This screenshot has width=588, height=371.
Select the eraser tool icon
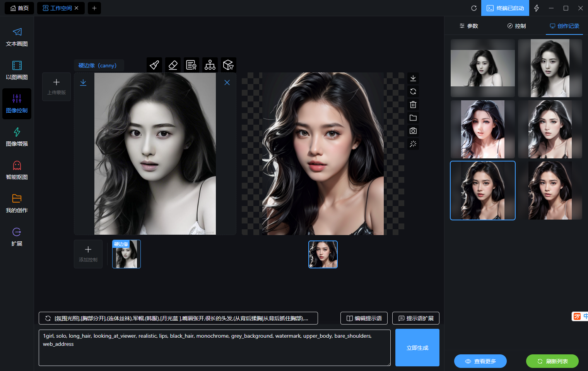173,65
